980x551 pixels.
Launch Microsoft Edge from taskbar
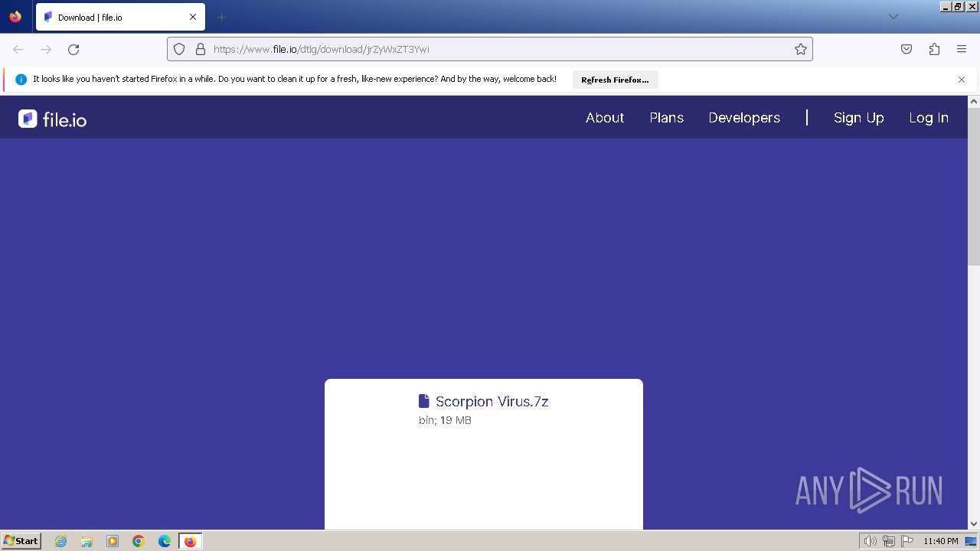coord(165,541)
